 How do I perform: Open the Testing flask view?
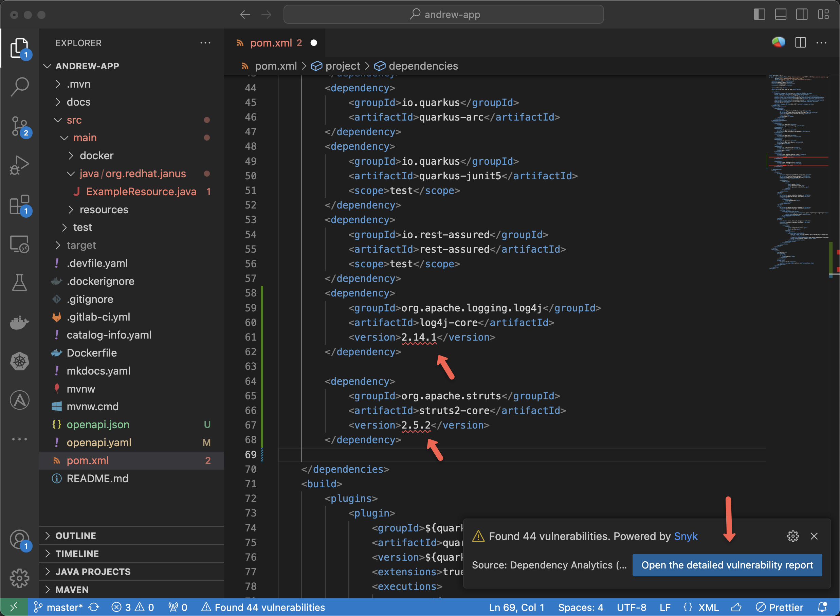click(x=19, y=283)
